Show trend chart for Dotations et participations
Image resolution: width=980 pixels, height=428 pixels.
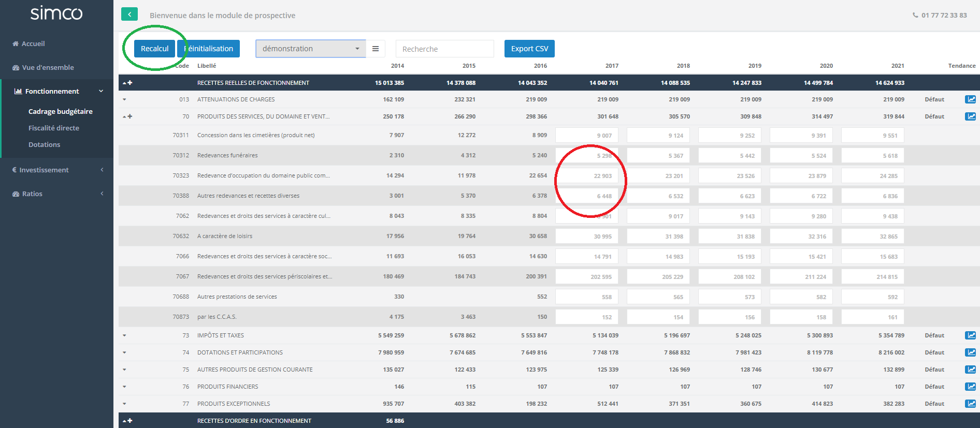point(970,352)
